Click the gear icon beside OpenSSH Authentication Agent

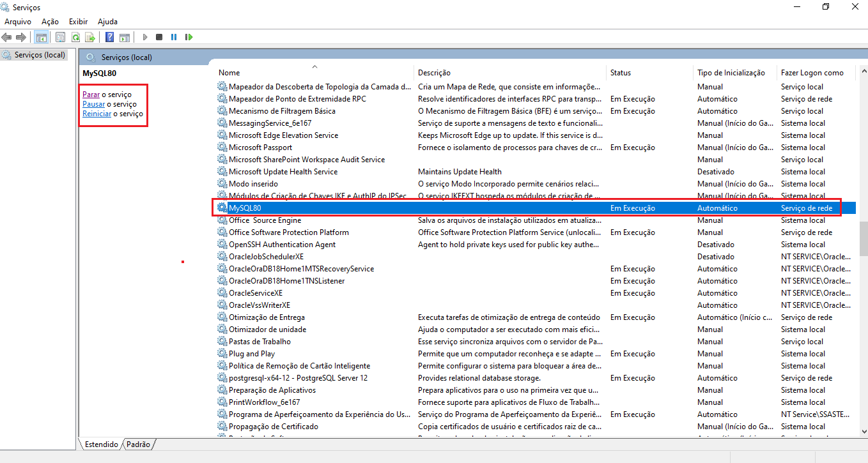222,245
